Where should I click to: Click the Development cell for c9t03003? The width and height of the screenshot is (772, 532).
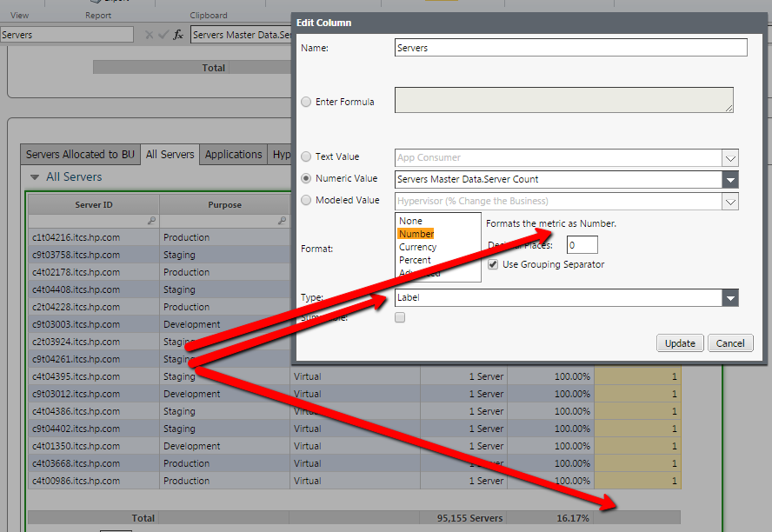(x=224, y=324)
